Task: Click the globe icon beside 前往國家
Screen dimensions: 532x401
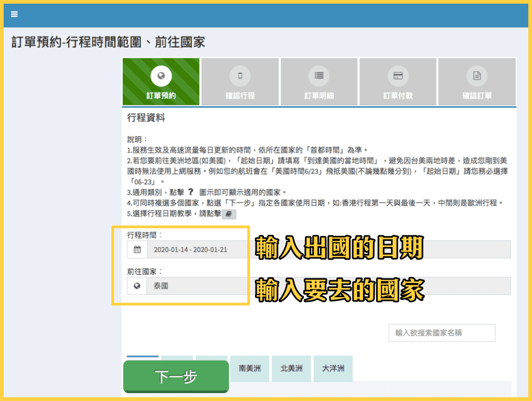Action: (x=137, y=286)
